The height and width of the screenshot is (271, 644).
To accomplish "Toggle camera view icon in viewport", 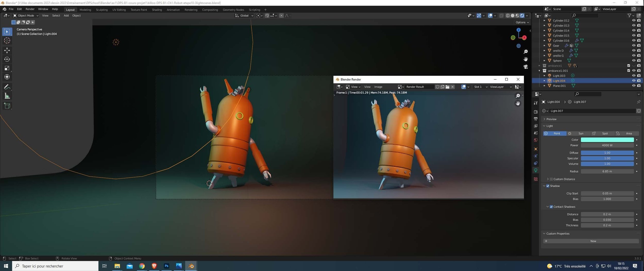I will tap(526, 67).
